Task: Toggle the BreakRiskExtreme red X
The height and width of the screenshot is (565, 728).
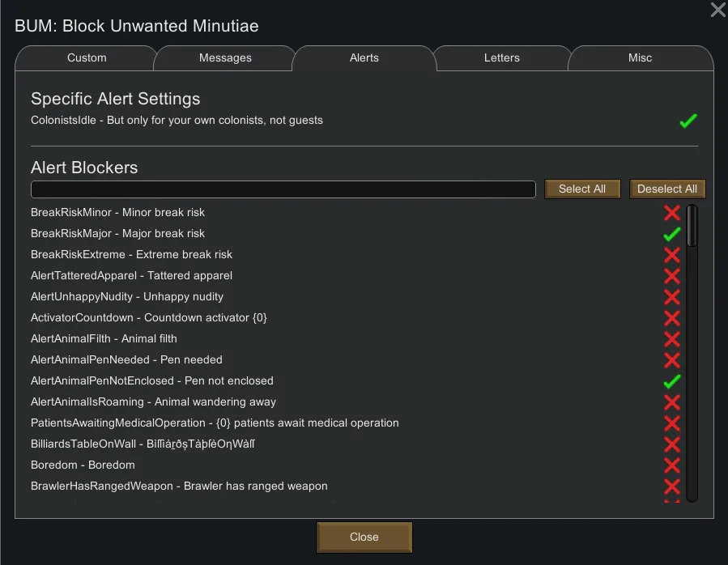Action: pyautogui.click(x=671, y=255)
